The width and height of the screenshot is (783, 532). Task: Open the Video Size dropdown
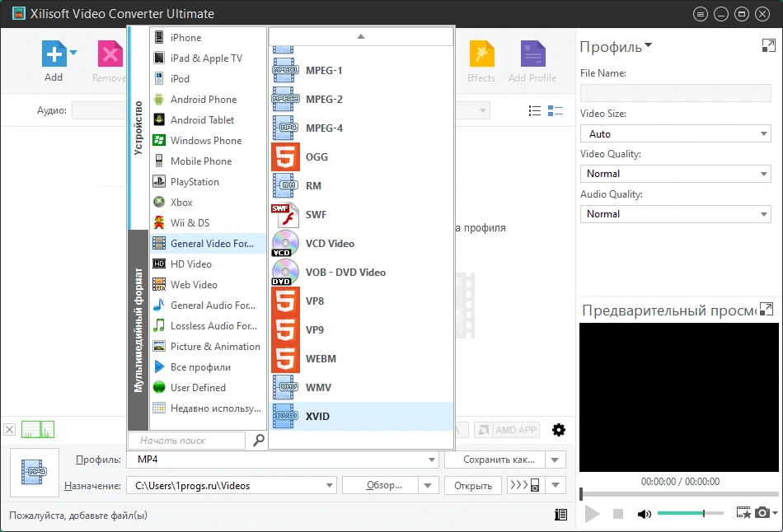(x=676, y=133)
